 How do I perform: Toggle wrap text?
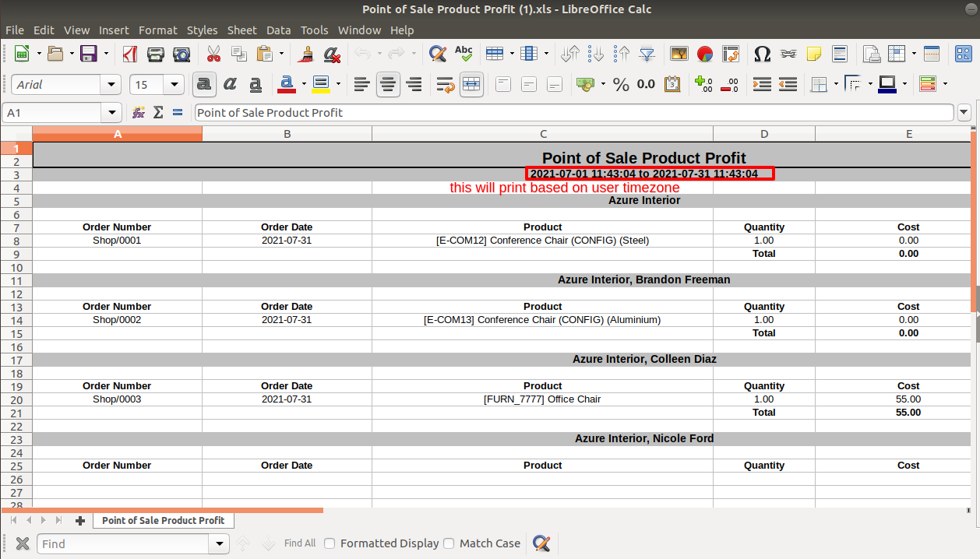[x=446, y=84]
